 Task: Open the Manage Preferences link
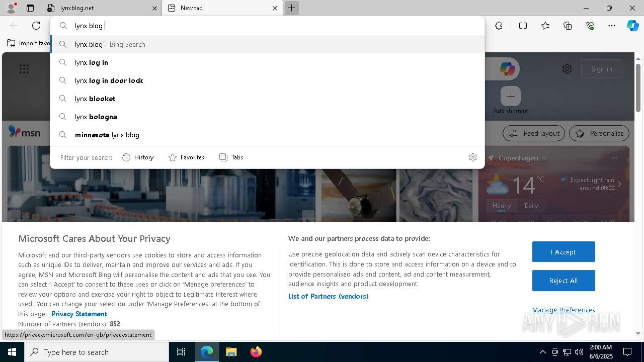563,310
